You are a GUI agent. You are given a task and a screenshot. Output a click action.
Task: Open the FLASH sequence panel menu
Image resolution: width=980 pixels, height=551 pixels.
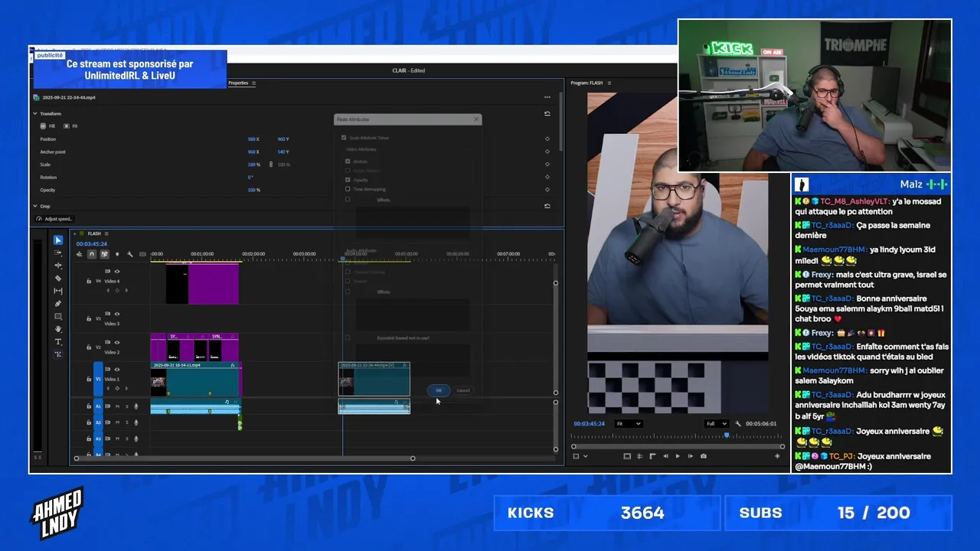[106, 233]
